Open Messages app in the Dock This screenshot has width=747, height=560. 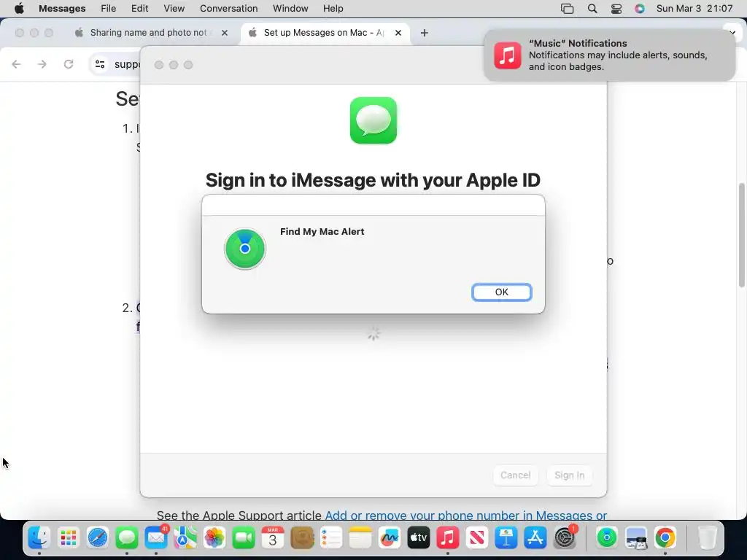point(127,538)
